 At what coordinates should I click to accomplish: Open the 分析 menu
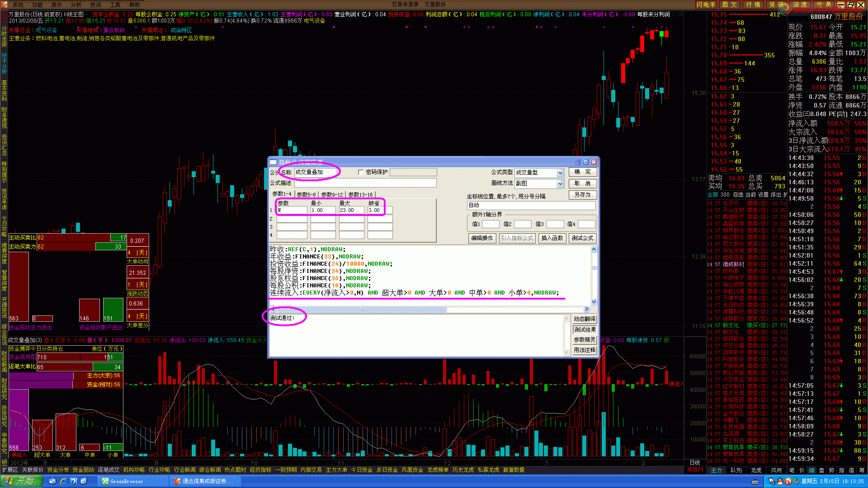pyautogui.click(x=76, y=5)
